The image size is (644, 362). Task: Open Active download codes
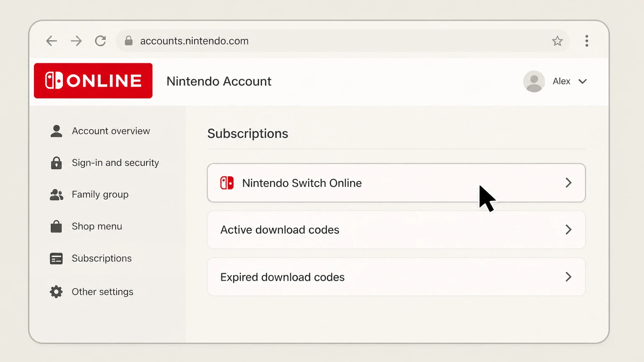396,230
